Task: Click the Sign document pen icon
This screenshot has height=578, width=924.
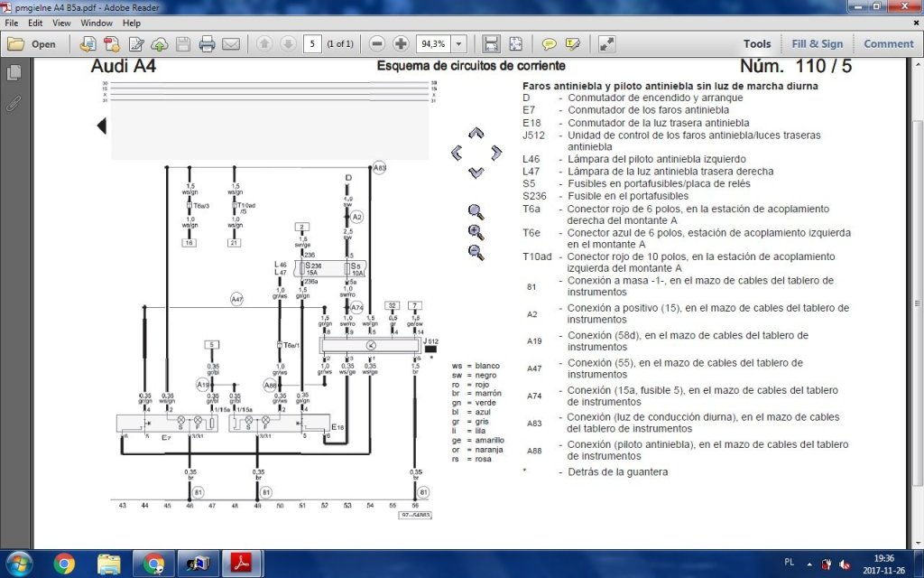Action: (x=136, y=44)
